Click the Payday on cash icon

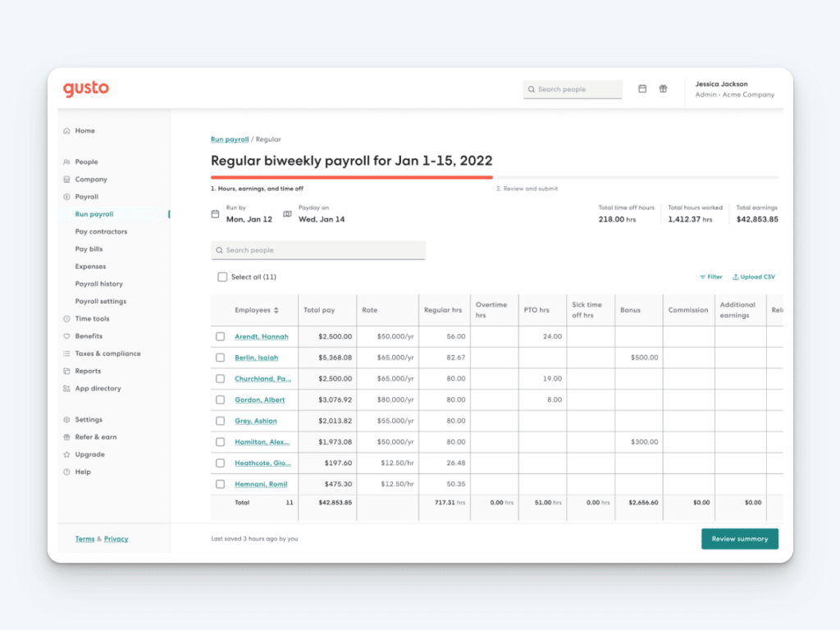point(287,214)
